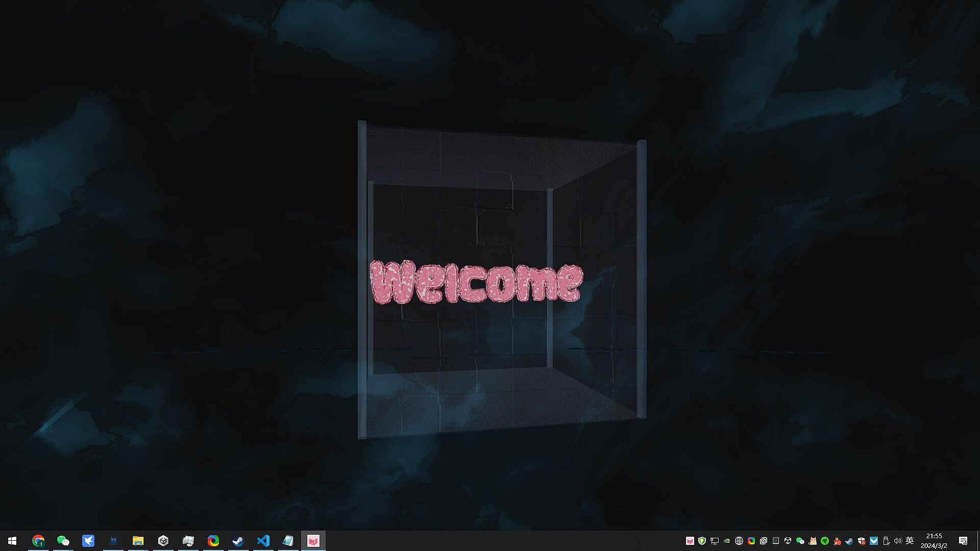Viewport: 980px width, 551px height.
Task: Open the Windows Security tray icon
Action: click(862, 541)
